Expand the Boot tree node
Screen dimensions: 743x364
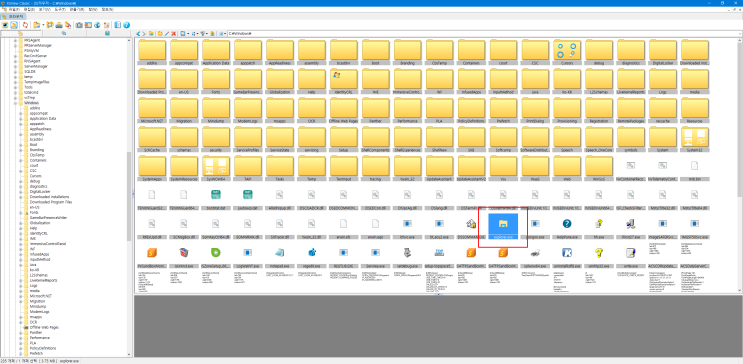tap(20, 145)
